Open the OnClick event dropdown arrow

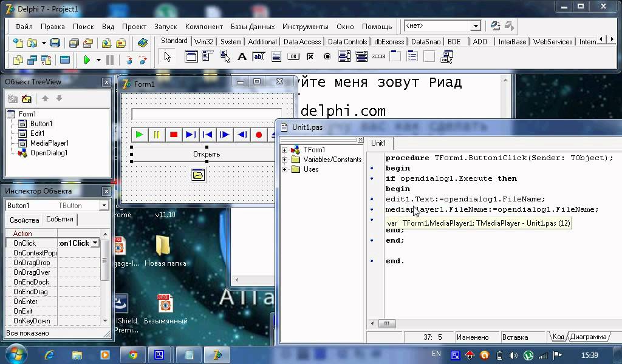(x=95, y=243)
